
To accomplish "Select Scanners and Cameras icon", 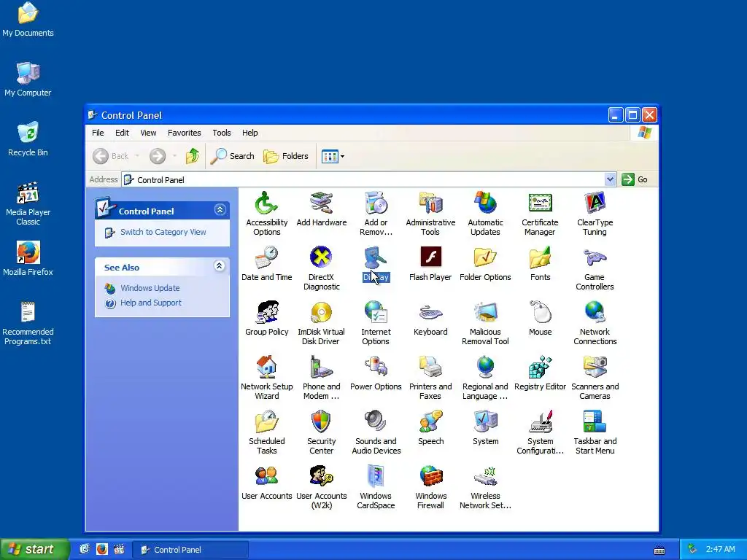I will coord(595,367).
